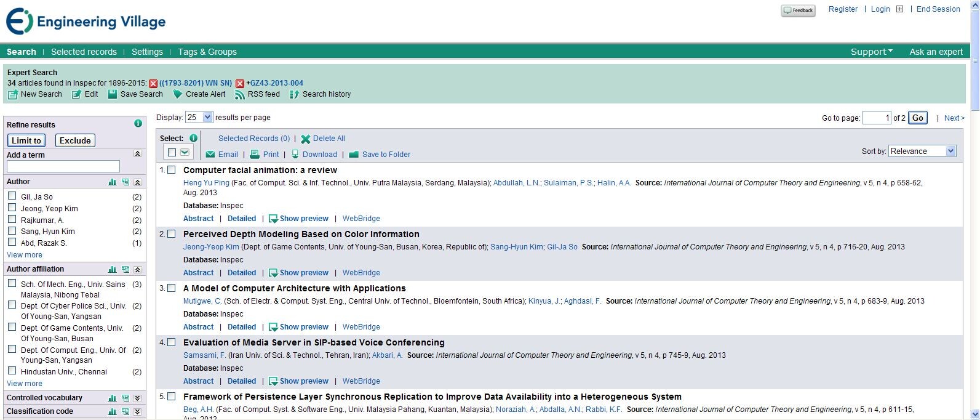Remove the (1793-8201) WN SN search term

[153, 84]
